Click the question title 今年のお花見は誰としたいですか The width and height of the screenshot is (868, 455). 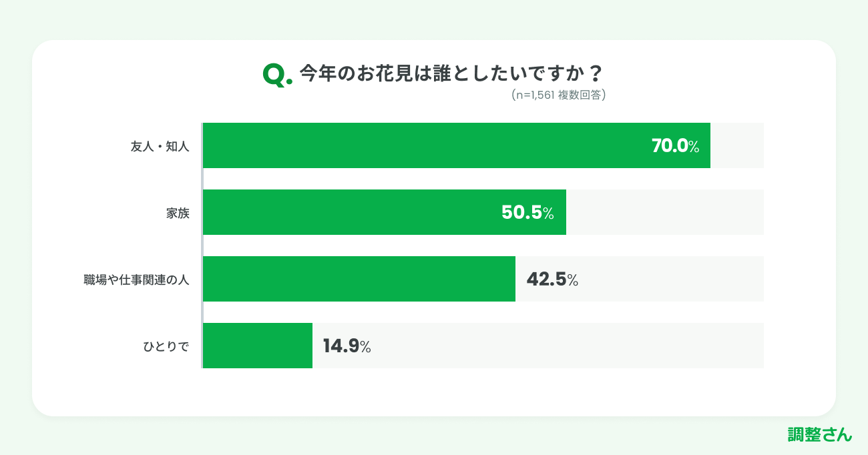[x=451, y=73]
